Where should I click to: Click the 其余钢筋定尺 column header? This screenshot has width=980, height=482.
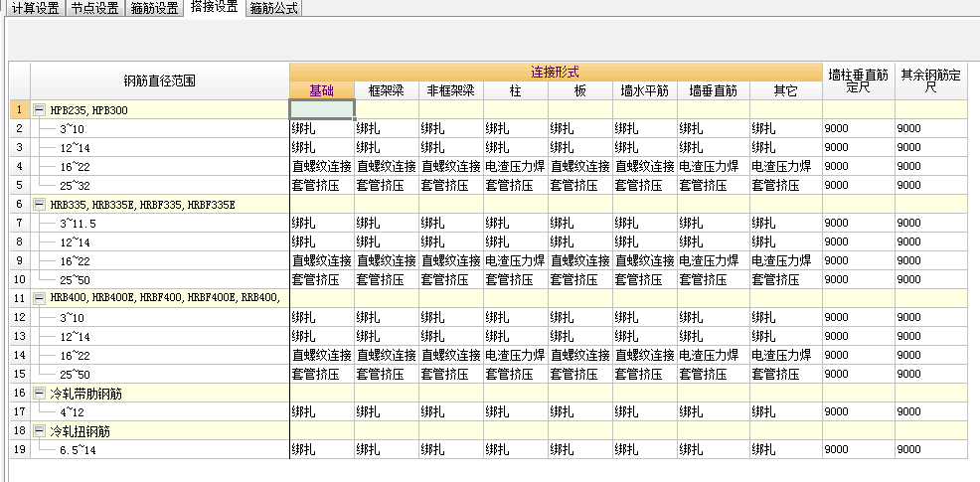click(930, 81)
